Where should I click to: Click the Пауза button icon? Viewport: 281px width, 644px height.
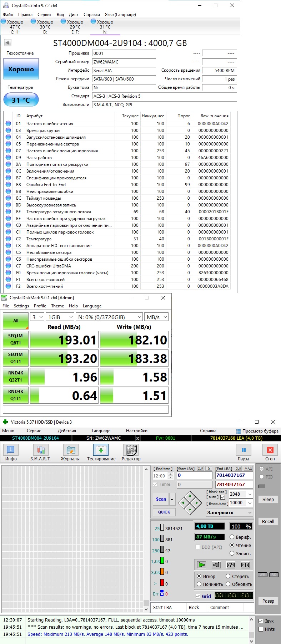[244, 450]
